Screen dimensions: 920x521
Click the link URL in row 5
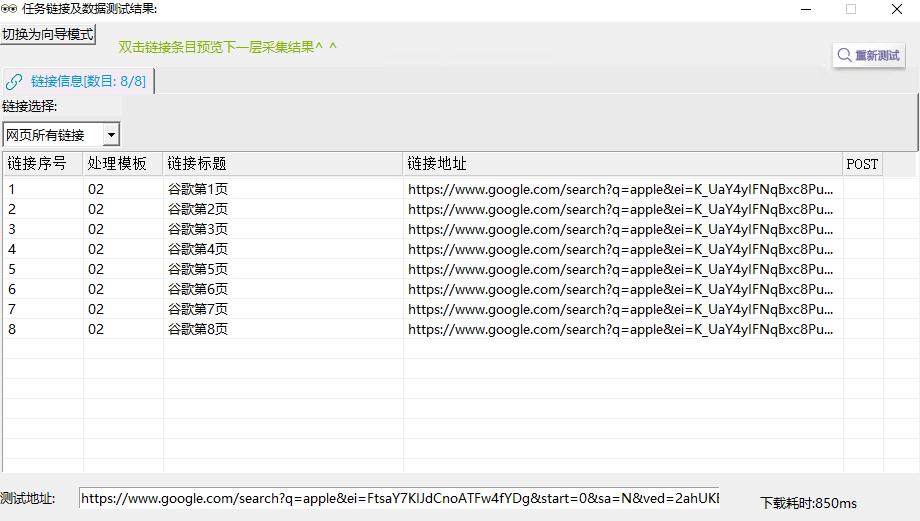(x=620, y=269)
